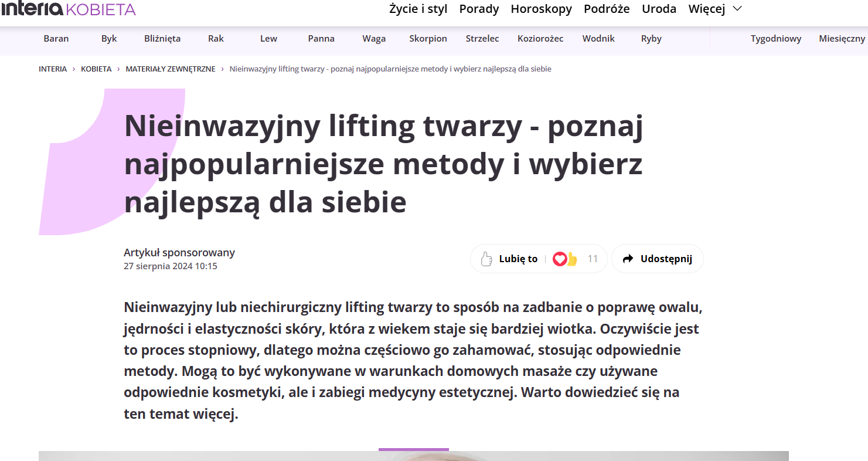Navigate to the Uroda section
The height and width of the screenshot is (461, 868).
click(x=659, y=9)
